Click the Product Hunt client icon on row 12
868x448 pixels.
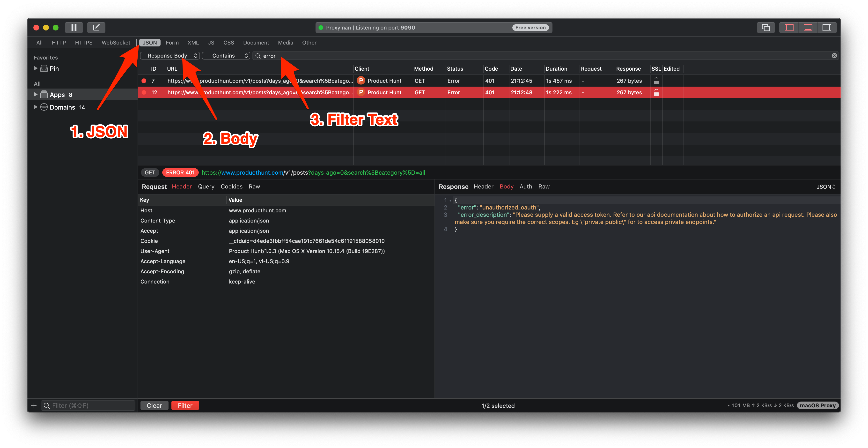pyautogui.click(x=360, y=92)
